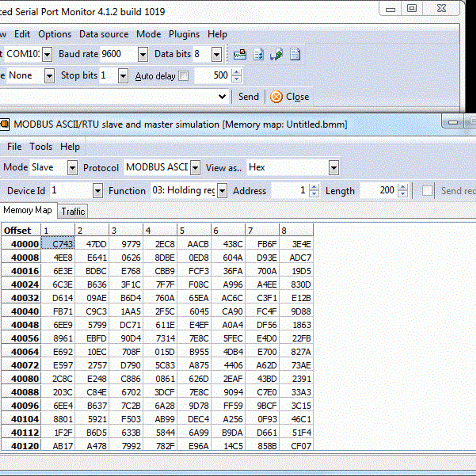Click the MODBUS simulation window title icon
Image resolution: width=476 pixels, height=476 pixels.
click(4, 124)
